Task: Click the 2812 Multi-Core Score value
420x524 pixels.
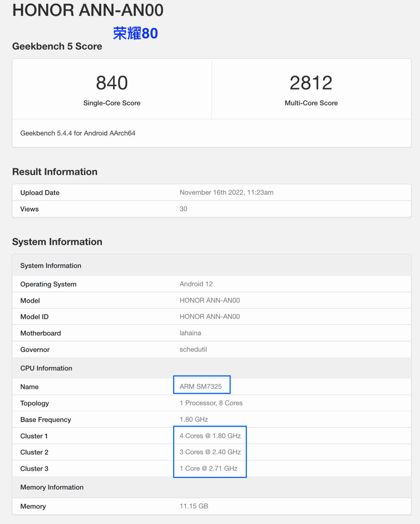Action: pos(311,83)
